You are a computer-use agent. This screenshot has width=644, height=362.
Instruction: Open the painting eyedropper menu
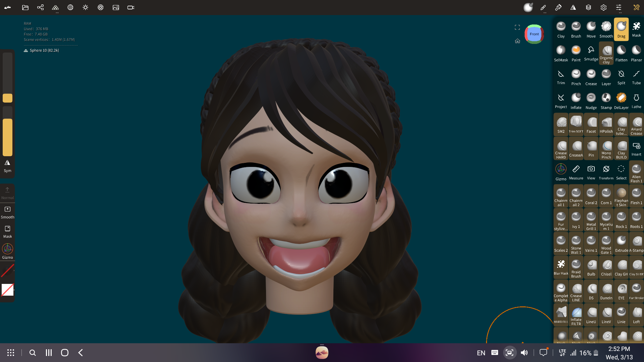coord(558,7)
